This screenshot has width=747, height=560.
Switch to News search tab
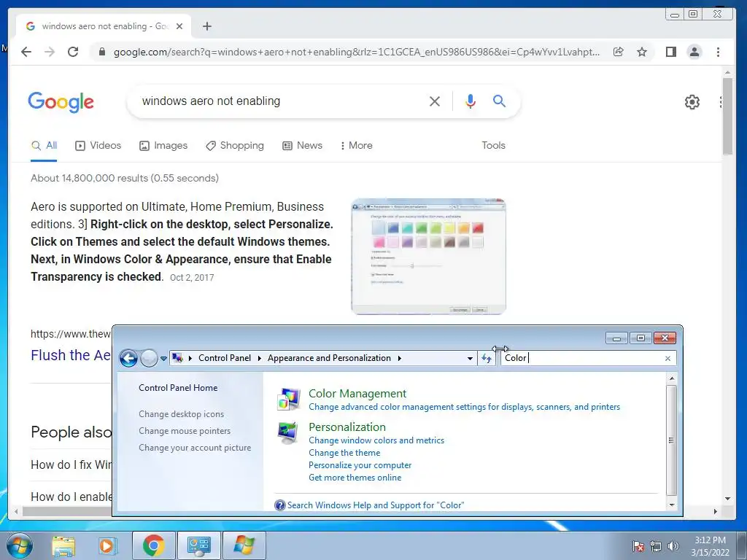coord(302,146)
